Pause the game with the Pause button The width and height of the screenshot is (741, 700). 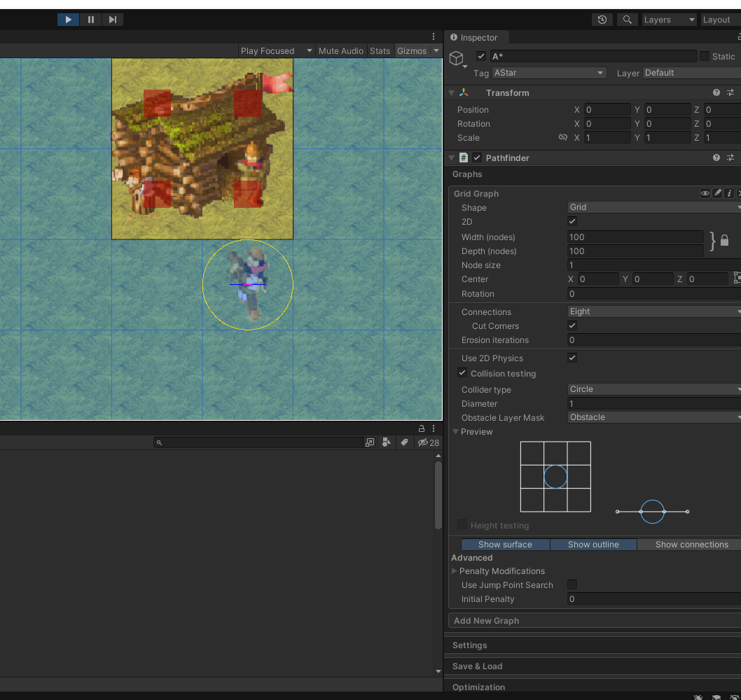(91, 20)
